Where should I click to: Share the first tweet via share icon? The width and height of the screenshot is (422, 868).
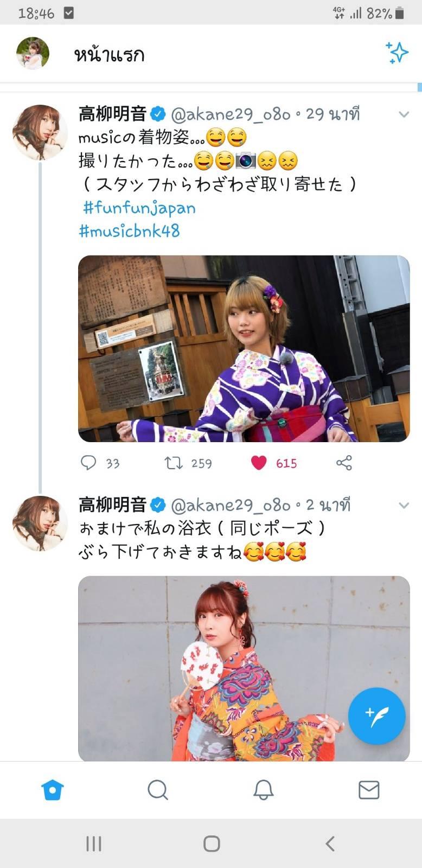344,463
